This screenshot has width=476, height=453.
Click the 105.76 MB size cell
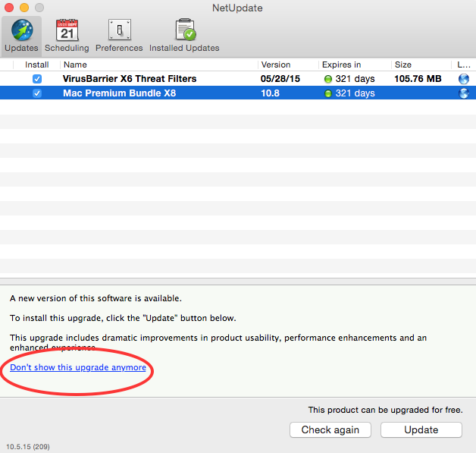418,79
